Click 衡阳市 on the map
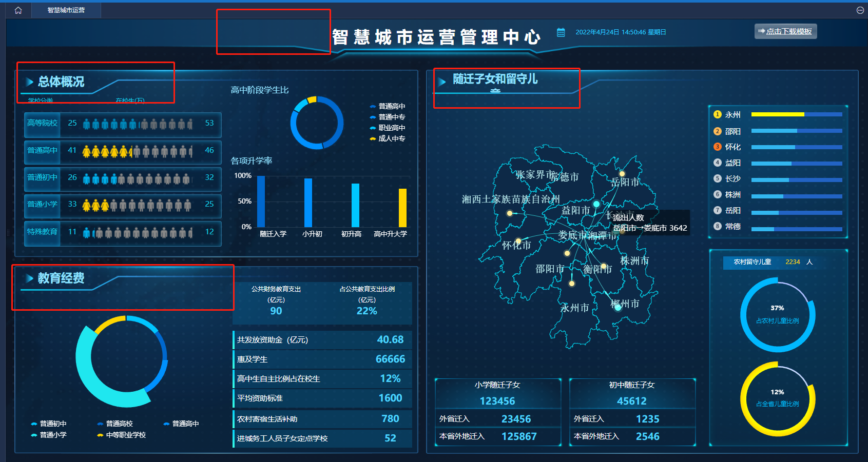Image resolution: width=868 pixels, height=462 pixels. [597, 269]
